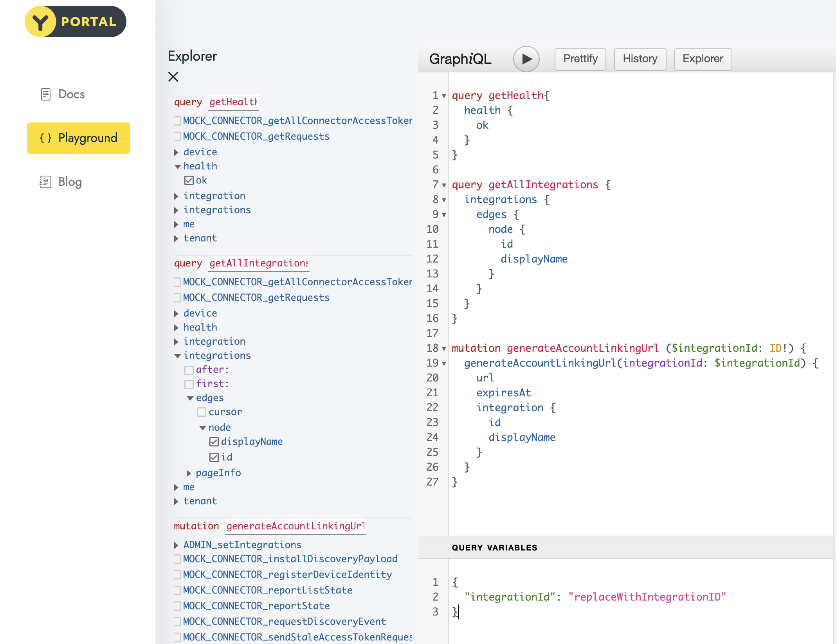Go to the Blog section
This screenshot has width=836, height=644.
click(70, 182)
